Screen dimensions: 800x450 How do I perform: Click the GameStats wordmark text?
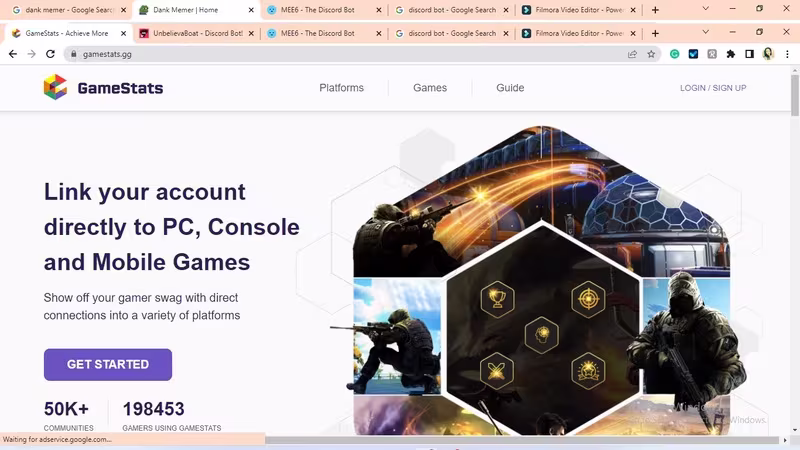tap(120, 88)
